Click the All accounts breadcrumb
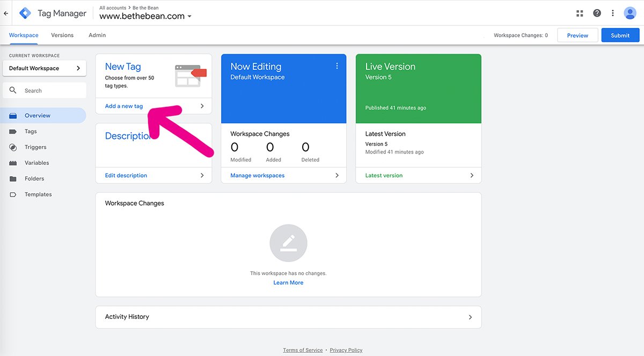This screenshot has height=356, width=644. (x=113, y=8)
